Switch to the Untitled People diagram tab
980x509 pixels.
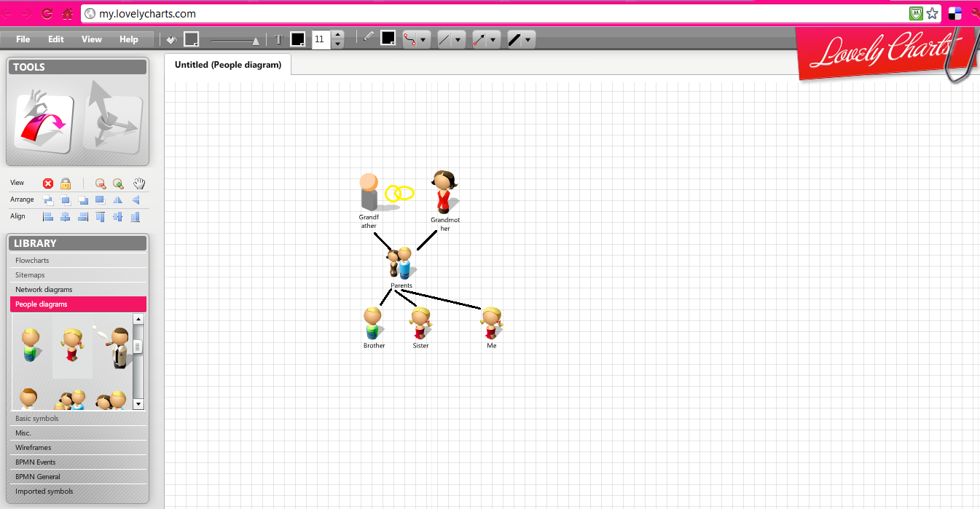(228, 64)
